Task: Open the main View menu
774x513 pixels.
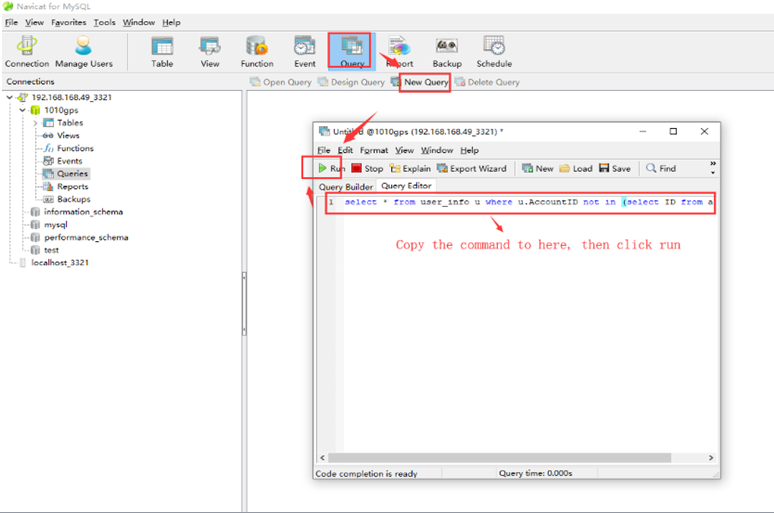Action: click(x=35, y=22)
